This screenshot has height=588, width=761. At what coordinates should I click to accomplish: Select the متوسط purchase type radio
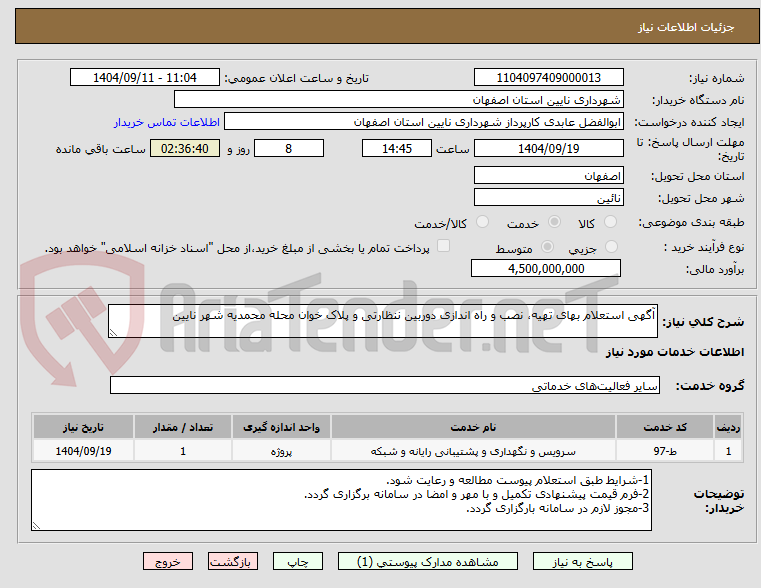click(x=547, y=247)
